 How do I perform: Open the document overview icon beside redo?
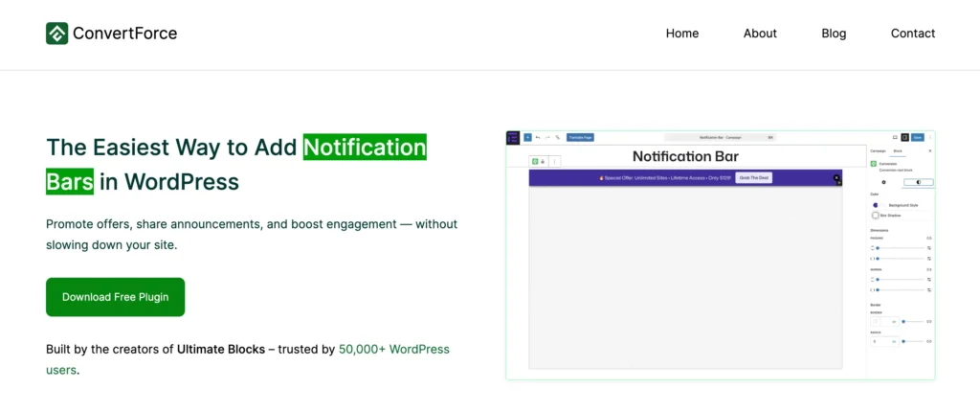pyautogui.click(x=558, y=137)
